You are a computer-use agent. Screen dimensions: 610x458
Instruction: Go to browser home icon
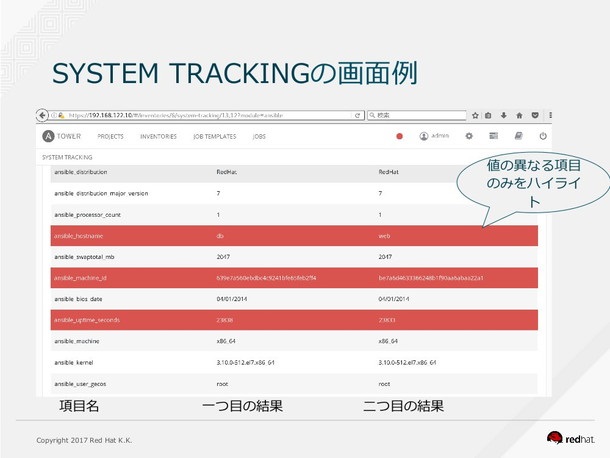coord(519,115)
